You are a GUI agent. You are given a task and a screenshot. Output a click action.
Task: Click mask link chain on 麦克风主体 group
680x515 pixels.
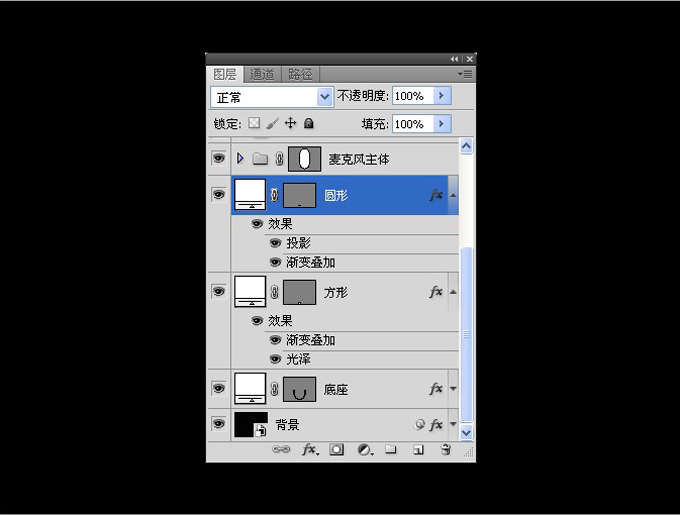click(279, 159)
